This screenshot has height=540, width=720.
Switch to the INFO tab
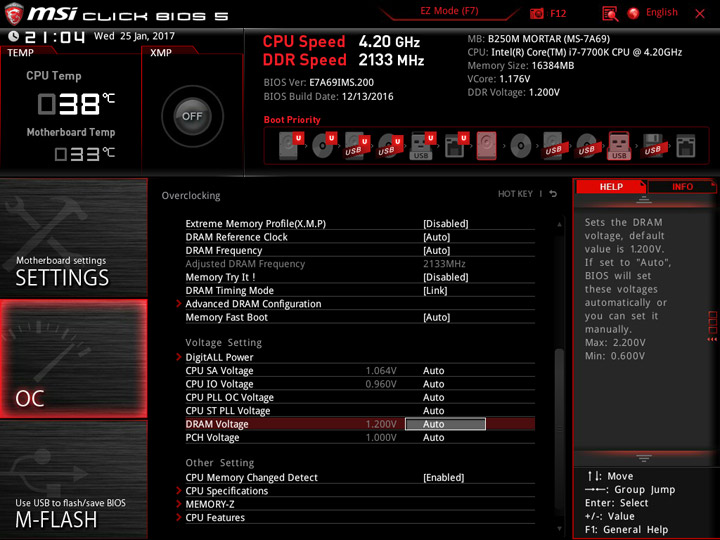click(682, 186)
